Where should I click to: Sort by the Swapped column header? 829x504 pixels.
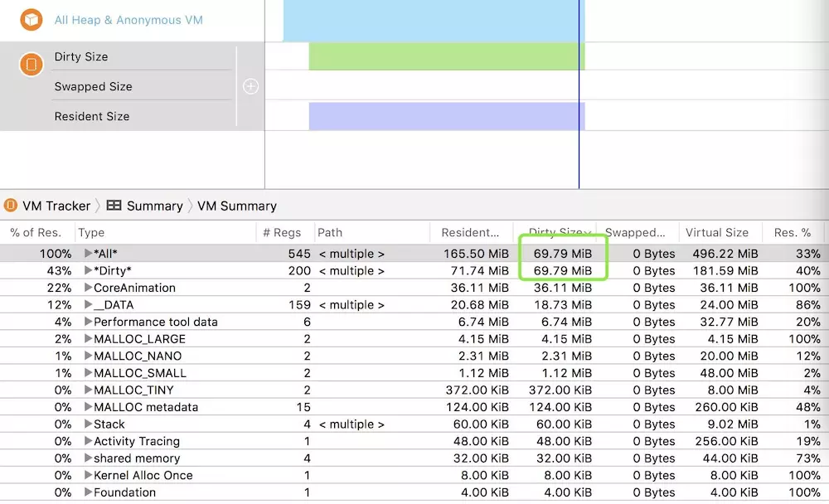[x=637, y=233]
